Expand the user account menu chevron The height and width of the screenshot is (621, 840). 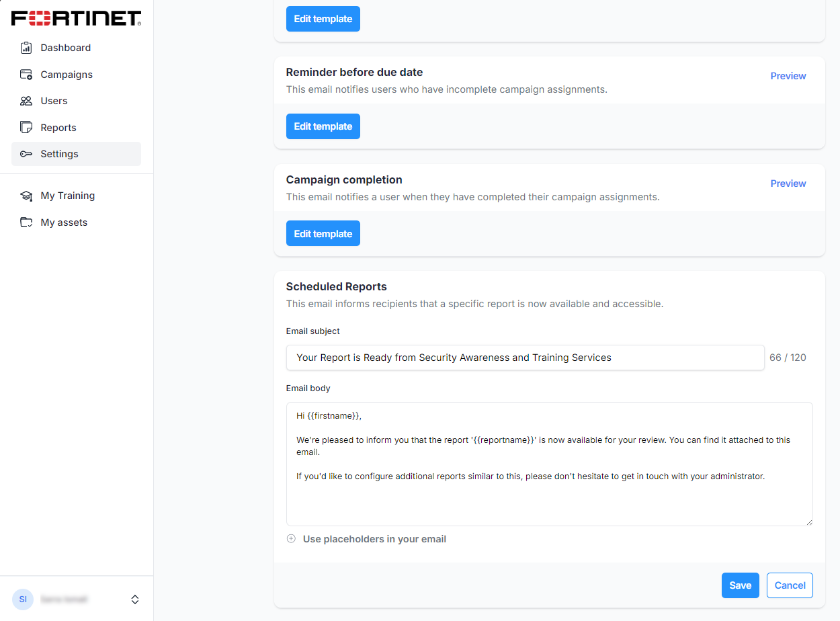click(135, 599)
